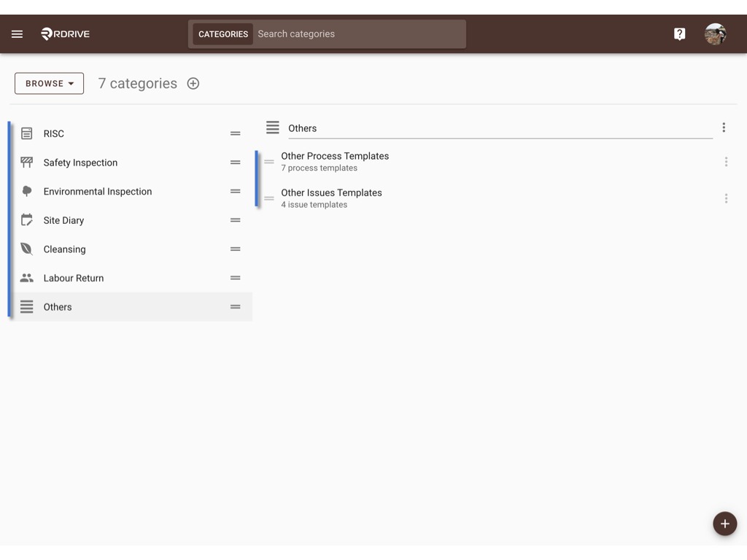
Task: Click the add category plus circle icon
Action: pos(193,83)
